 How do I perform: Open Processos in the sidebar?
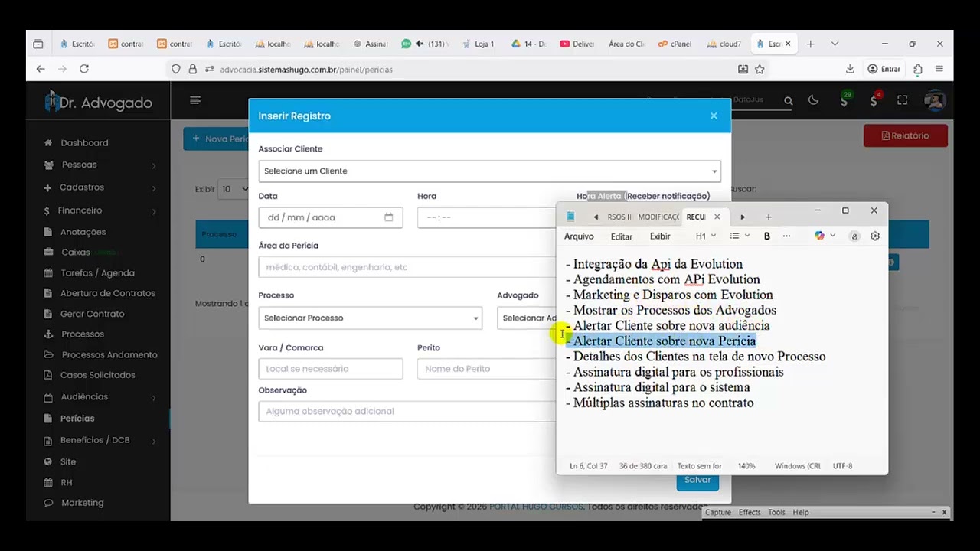[82, 334]
